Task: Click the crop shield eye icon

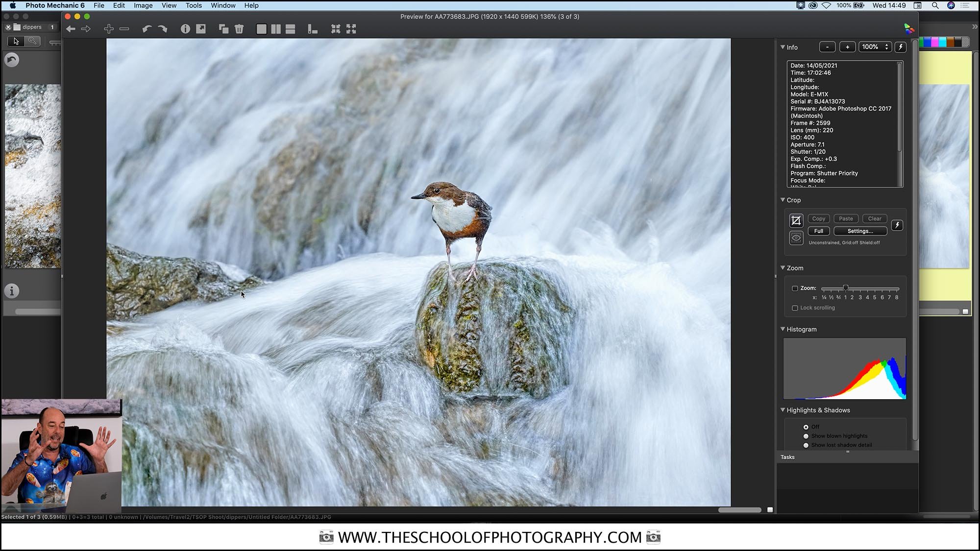Action: point(796,238)
